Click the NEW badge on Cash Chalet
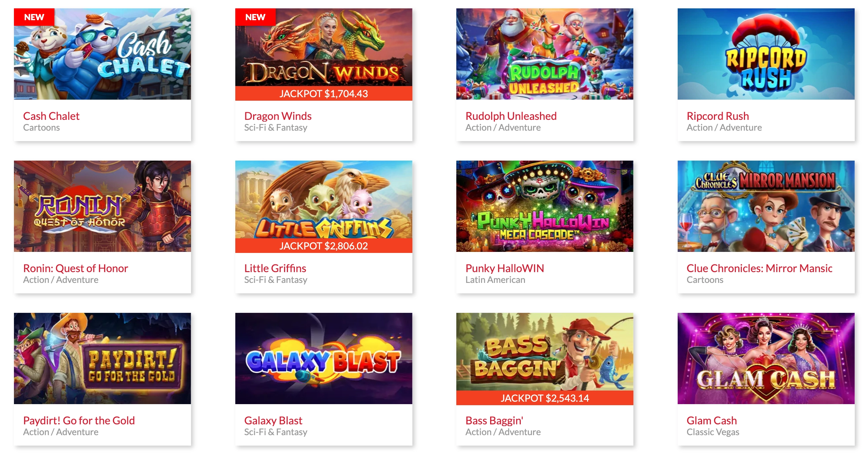 coord(34,17)
